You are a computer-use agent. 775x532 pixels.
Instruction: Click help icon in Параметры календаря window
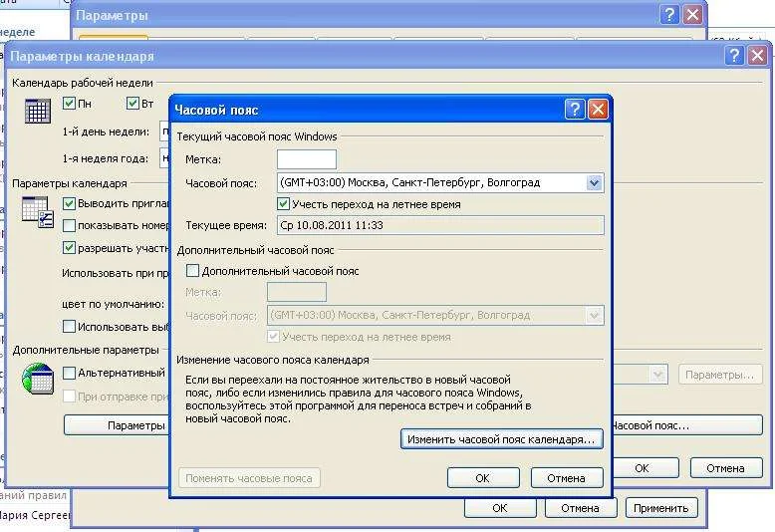click(734, 55)
